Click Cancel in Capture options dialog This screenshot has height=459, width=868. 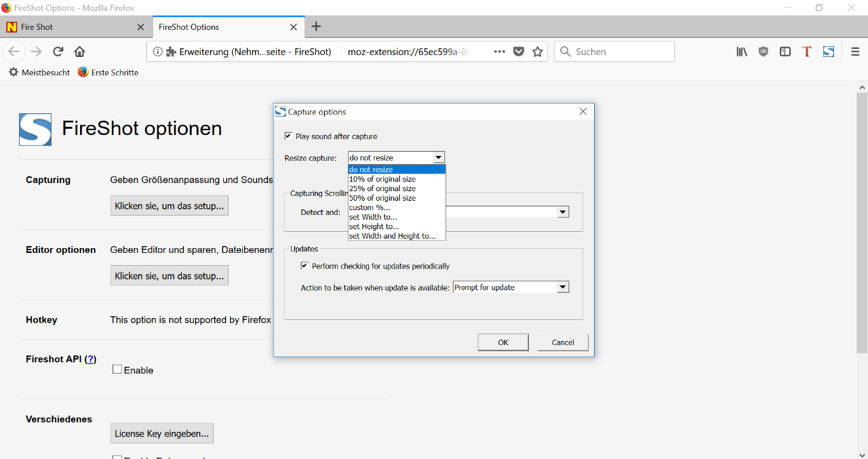pos(563,342)
